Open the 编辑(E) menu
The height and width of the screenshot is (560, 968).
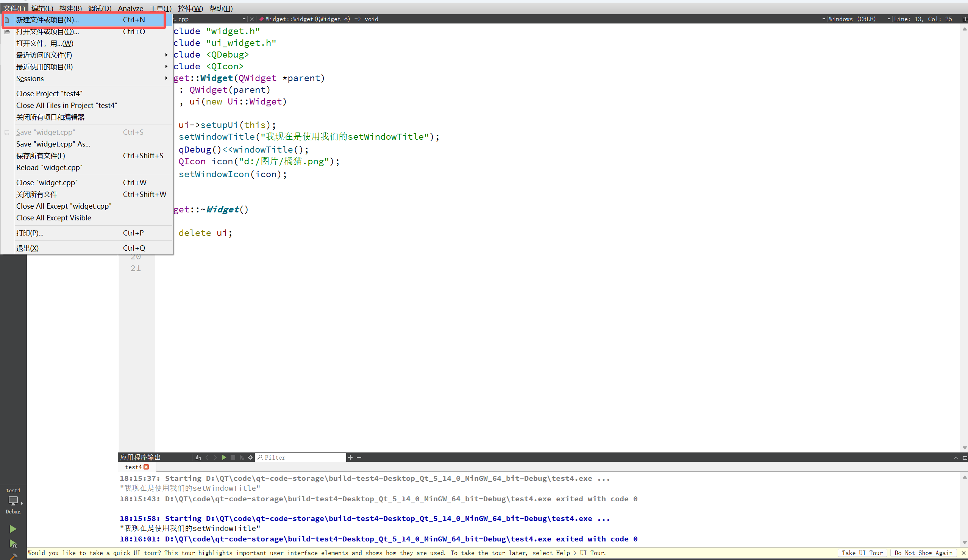tap(42, 8)
